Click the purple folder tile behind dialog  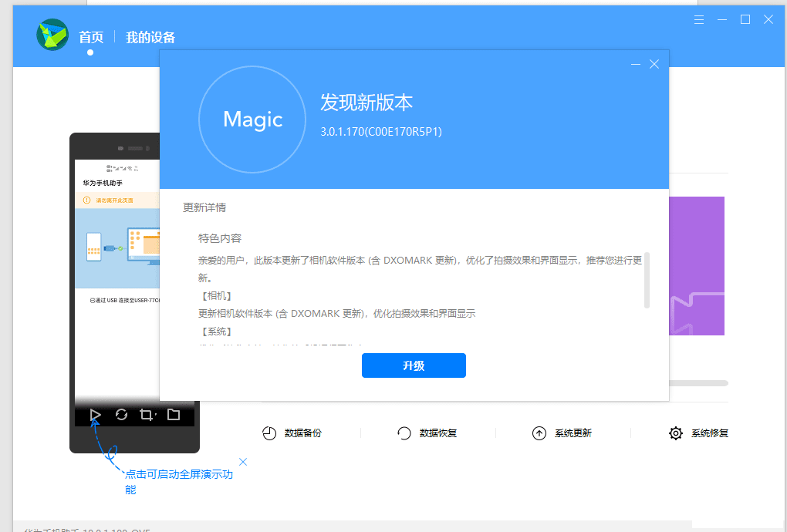point(697,266)
